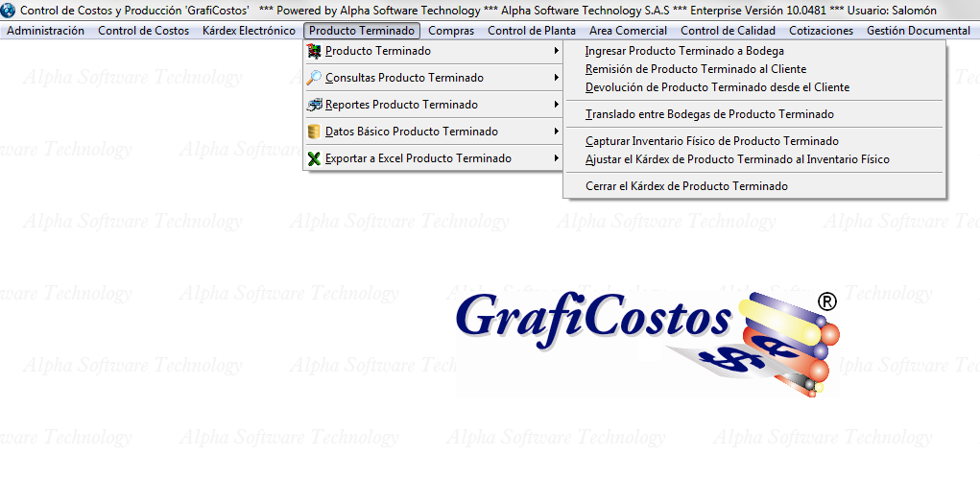Click the globe icon in title bar
The height and width of the screenshot is (481, 980).
pos(10,11)
